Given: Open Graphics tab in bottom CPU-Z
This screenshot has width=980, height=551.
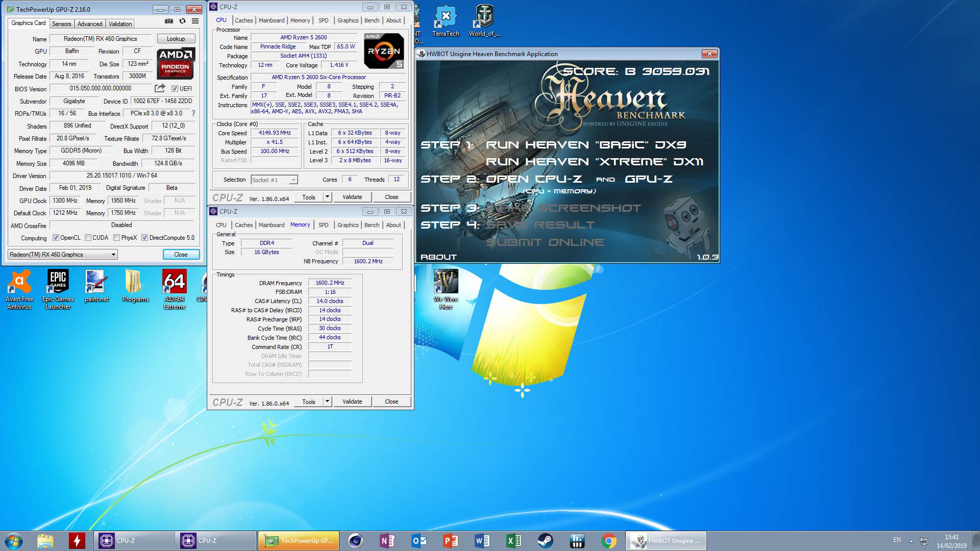Looking at the screenshot, I should click(348, 225).
